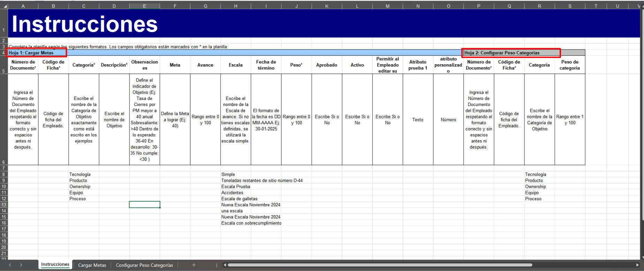Image resolution: width=644 pixels, height=271 pixels.
Task: Add a new sheet with plus icon
Action: tap(194, 265)
